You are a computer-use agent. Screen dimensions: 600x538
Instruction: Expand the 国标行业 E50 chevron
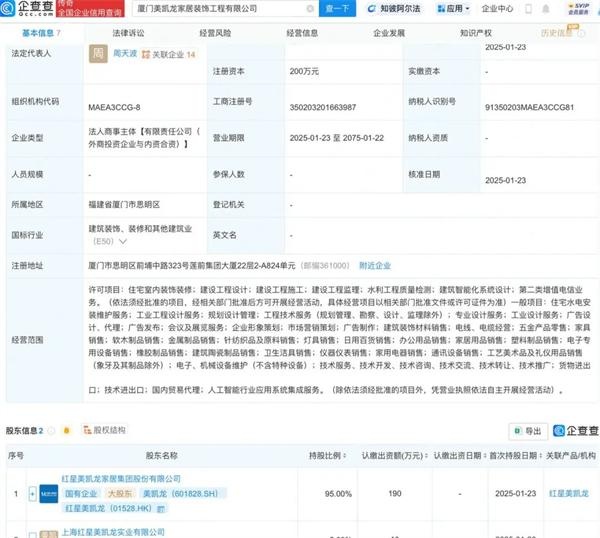tap(123, 241)
